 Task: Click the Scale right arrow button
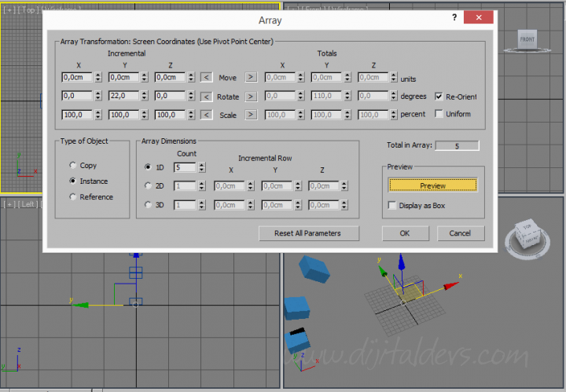point(251,114)
